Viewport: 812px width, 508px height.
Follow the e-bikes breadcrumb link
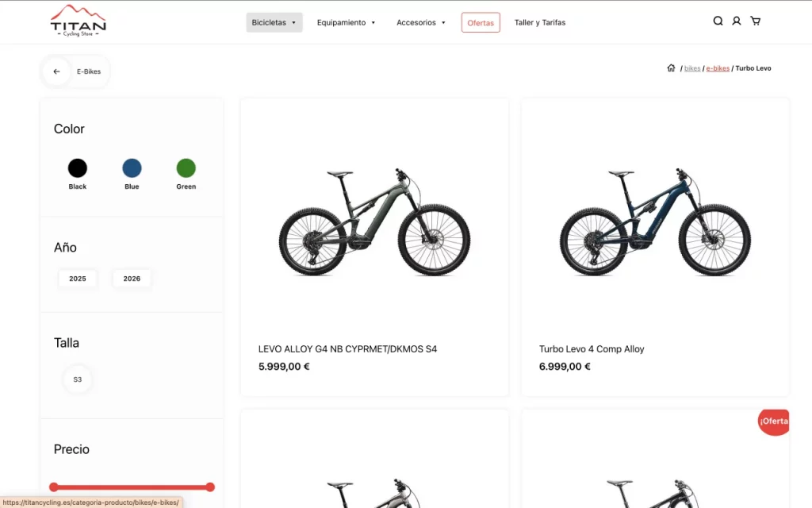[718, 67]
